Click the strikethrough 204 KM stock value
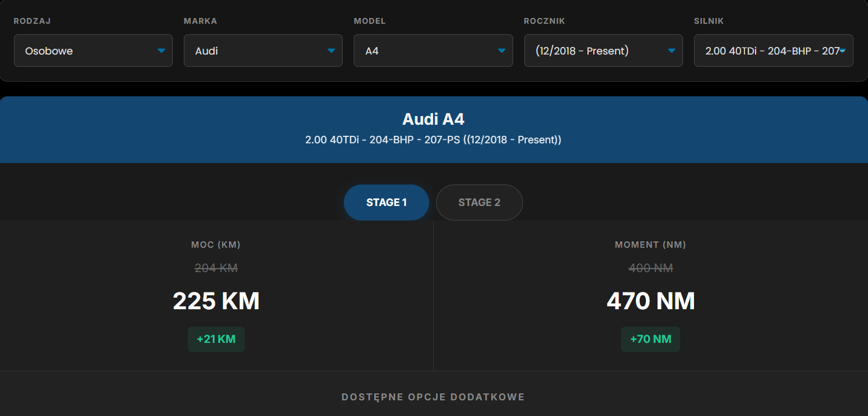 click(x=216, y=268)
